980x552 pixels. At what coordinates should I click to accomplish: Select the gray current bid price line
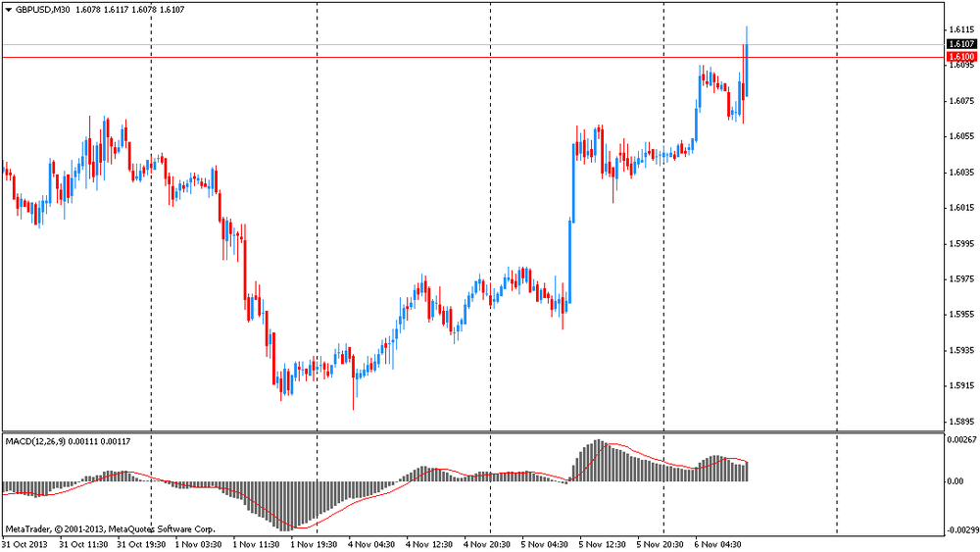click(392, 44)
